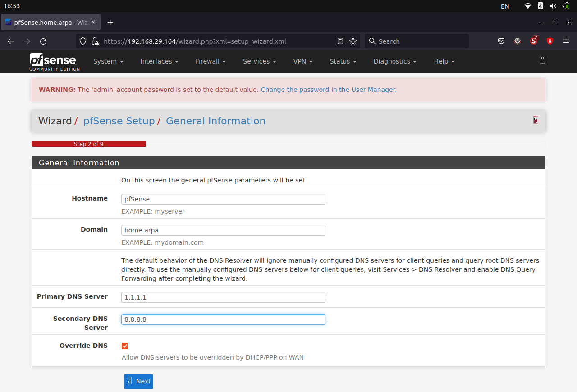Click the battery status icon
Viewport: 577px width, 392px height.
pyautogui.click(x=566, y=6)
